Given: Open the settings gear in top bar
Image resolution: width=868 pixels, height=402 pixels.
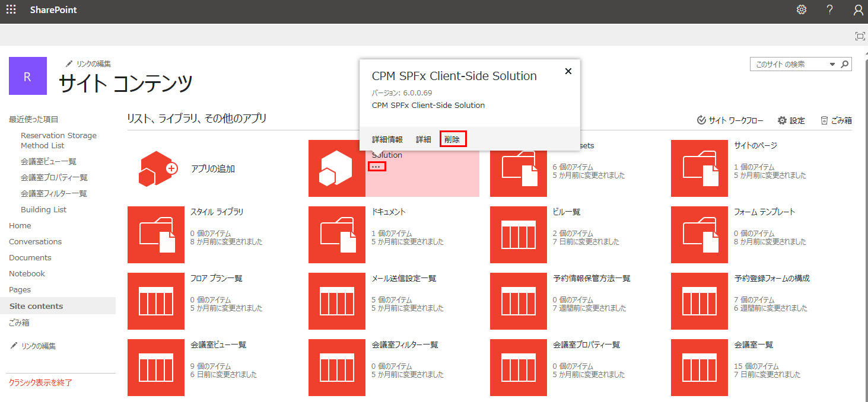Looking at the screenshot, I should pos(802,9).
